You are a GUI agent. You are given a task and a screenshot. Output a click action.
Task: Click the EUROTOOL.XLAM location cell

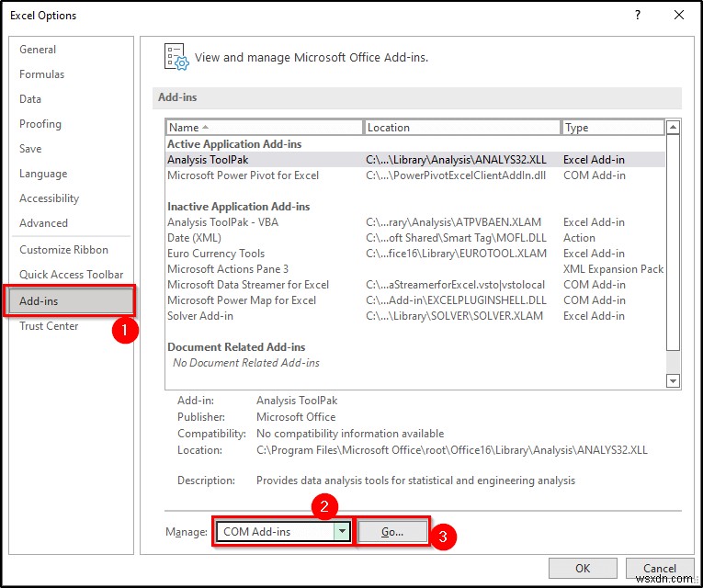click(456, 254)
